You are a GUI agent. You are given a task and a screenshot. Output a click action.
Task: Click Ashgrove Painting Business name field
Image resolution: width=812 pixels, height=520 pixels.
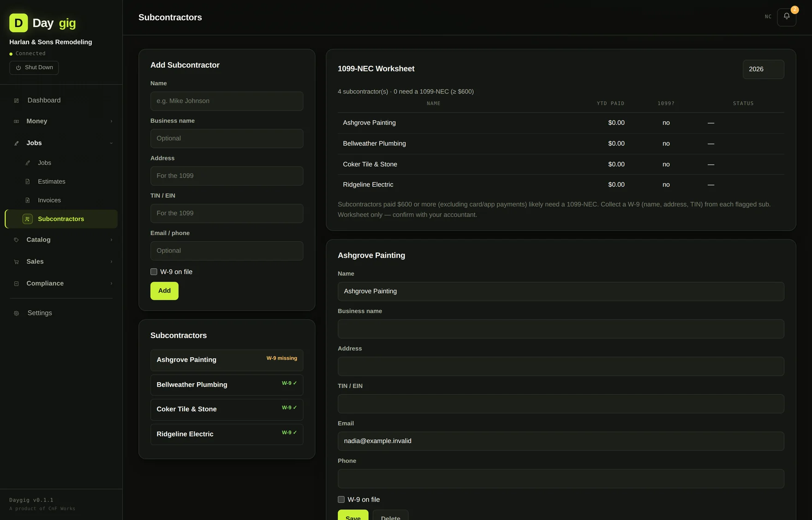click(x=561, y=329)
